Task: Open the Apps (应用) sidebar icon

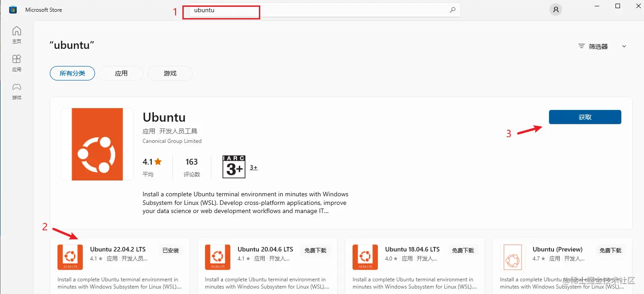Action: 16,63
